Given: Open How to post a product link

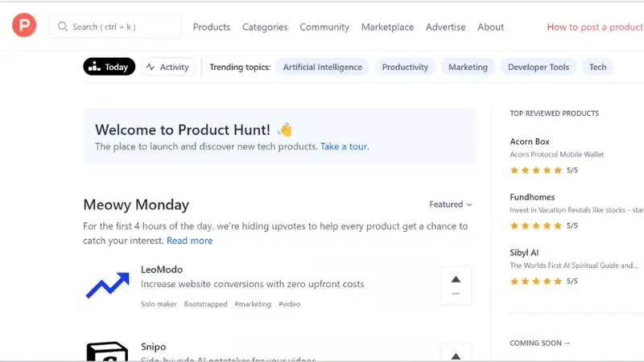Looking at the screenshot, I should pyautogui.click(x=595, y=27).
